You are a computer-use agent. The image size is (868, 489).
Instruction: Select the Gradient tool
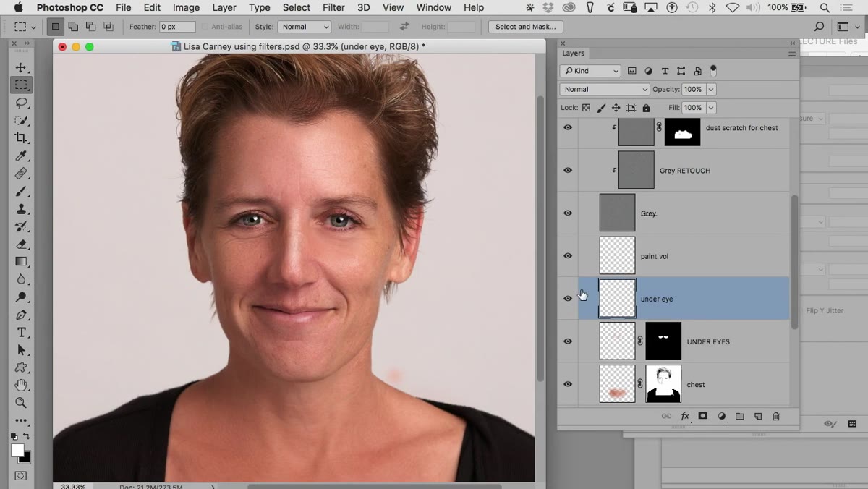(x=21, y=262)
